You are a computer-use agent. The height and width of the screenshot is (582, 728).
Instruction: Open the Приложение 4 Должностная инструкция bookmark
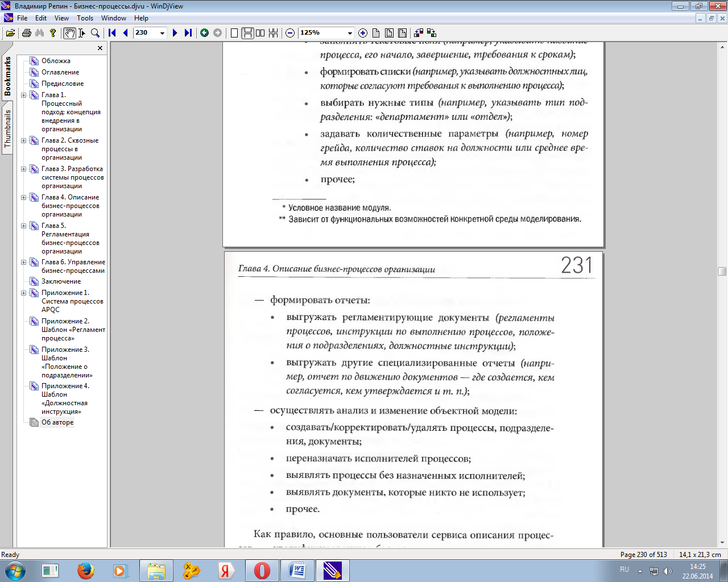tap(65, 398)
